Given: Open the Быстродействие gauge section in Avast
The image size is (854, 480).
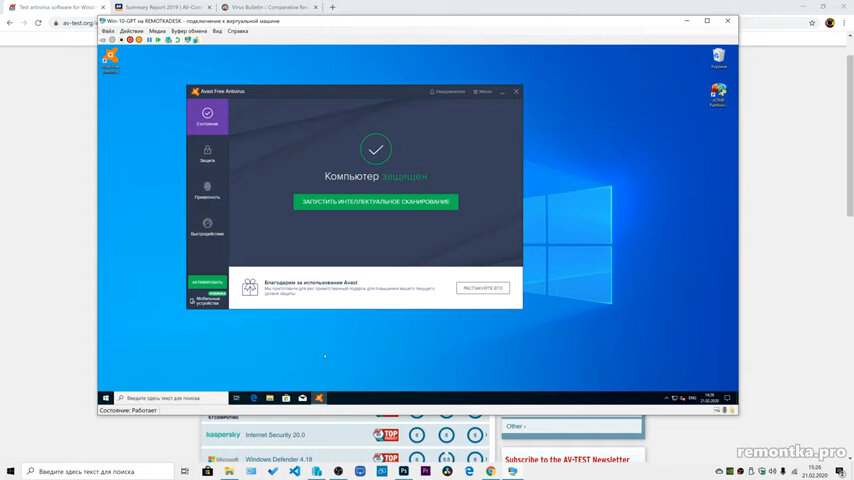Looking at the screenshot, I should [207, 227].
